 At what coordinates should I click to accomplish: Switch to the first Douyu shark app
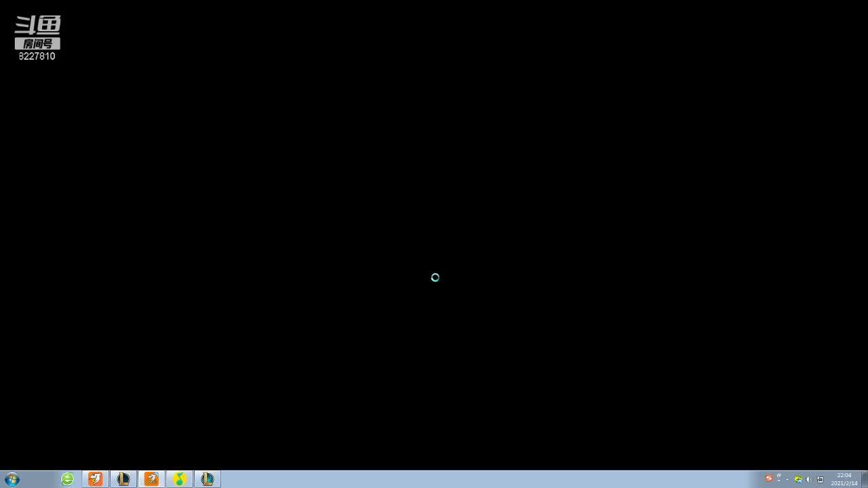point(96,479)
